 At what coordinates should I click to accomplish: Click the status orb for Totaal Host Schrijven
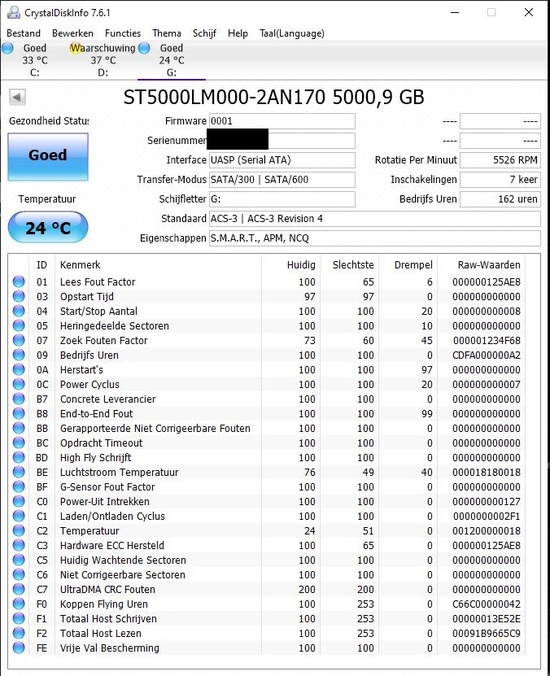coord(19,619)
